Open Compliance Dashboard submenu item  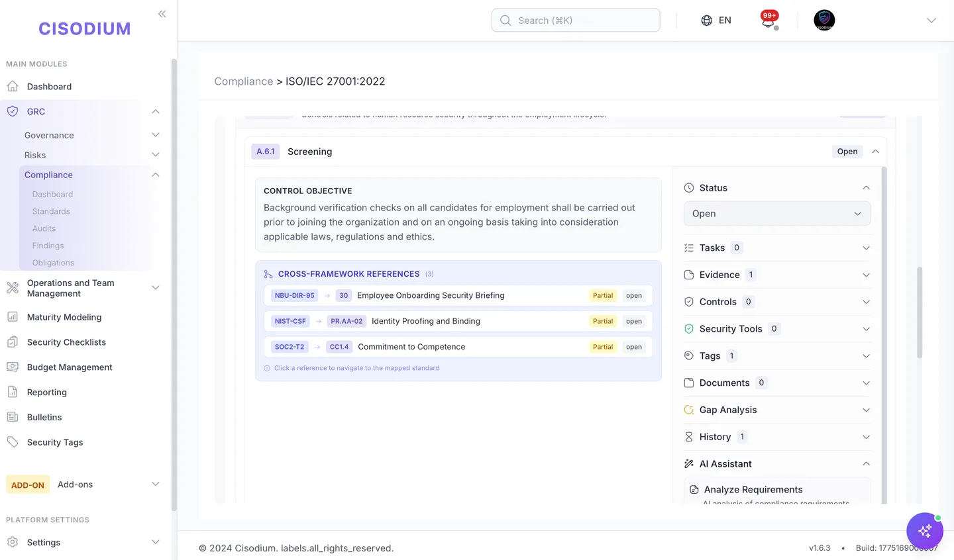pyautogui.click(x=52, y=194)
